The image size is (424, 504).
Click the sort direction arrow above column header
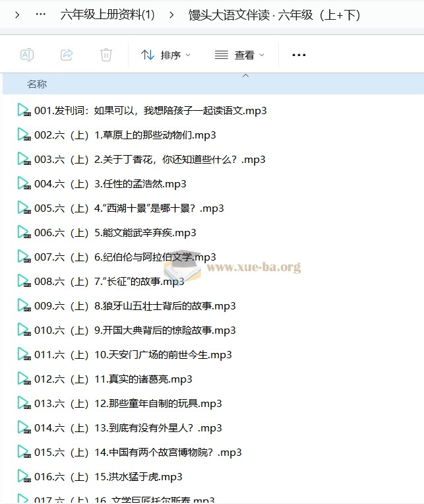[245, 76]
